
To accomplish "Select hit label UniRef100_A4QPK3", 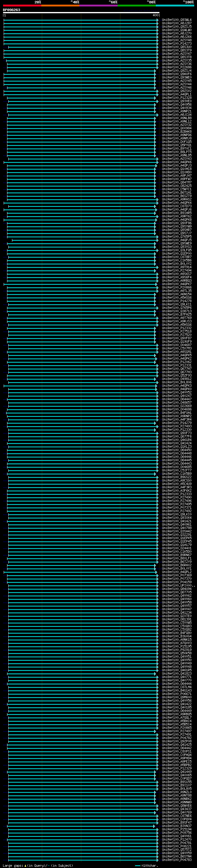I will [x=177, y=386].
